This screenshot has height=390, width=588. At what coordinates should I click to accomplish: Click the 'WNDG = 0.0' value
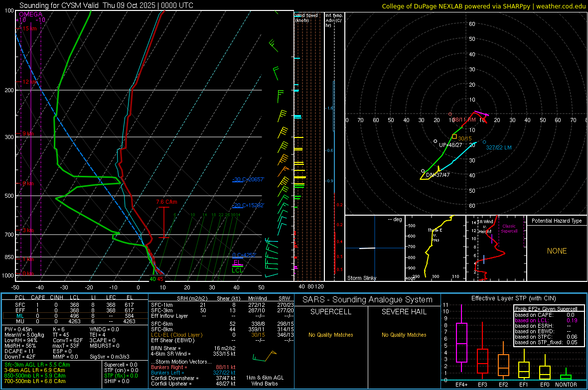click(104, 329)
